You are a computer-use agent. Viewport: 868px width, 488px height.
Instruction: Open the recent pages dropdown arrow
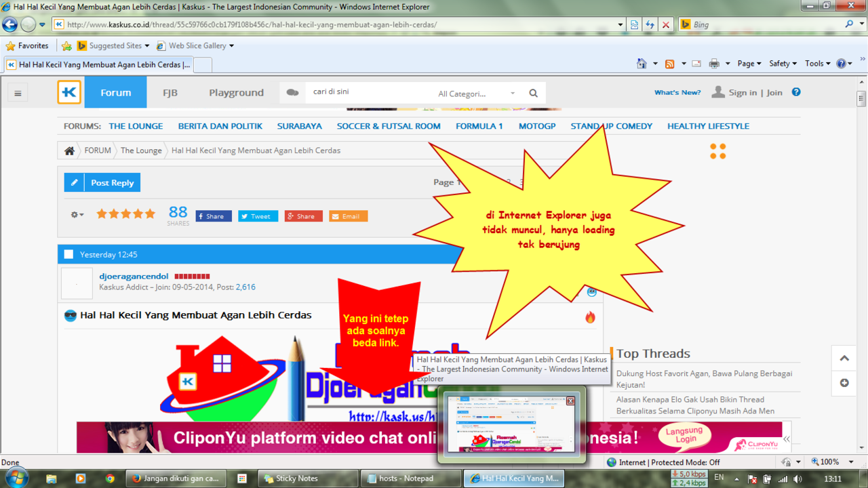pyautogui.click(x=42, y=25)
